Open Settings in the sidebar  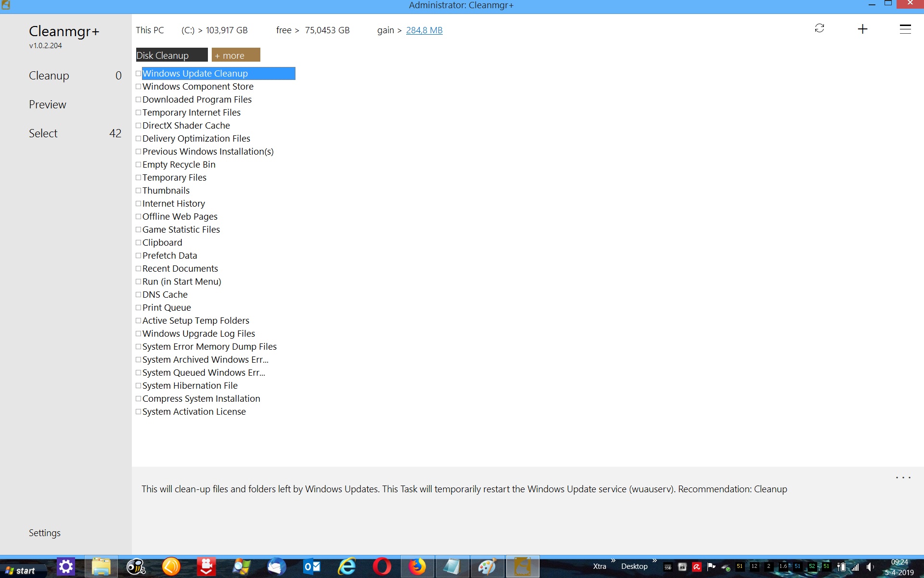point(45,533)
